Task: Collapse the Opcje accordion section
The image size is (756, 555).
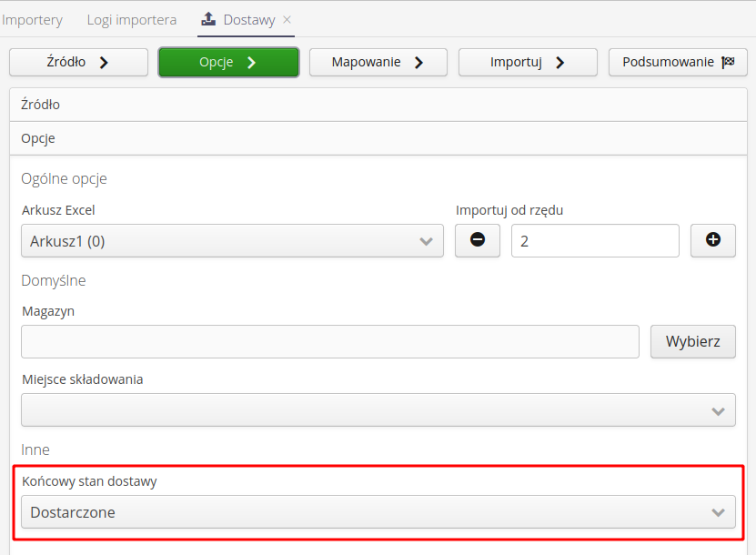Action: [378, 138]
